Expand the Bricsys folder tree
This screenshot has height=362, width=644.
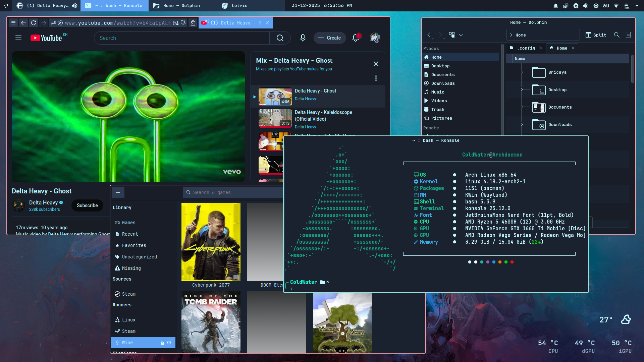pyautogui.click(x=522, y=72)
